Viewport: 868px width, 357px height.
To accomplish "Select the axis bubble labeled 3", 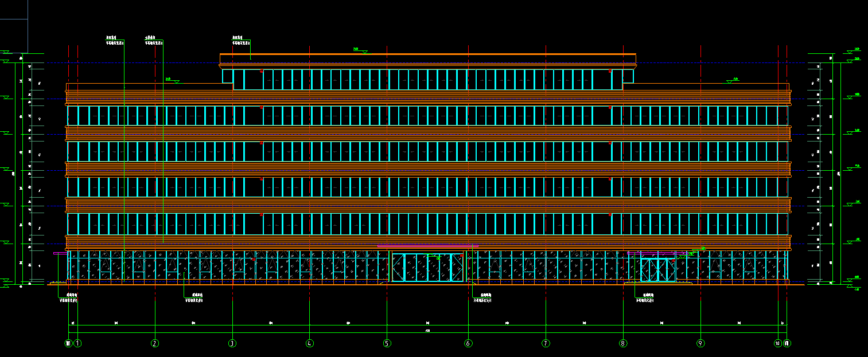I will (232, 344).
